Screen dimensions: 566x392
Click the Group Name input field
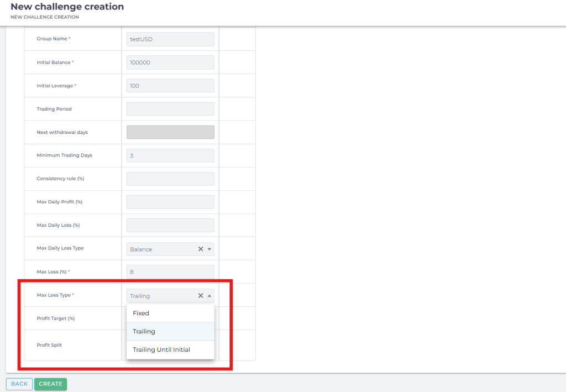pos(170,39)
